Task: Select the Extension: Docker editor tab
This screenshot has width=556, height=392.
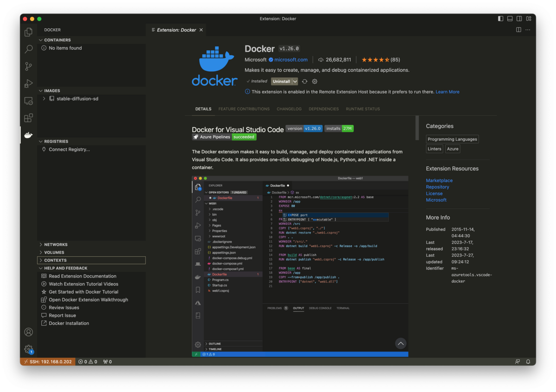Action: coord(177,30)
